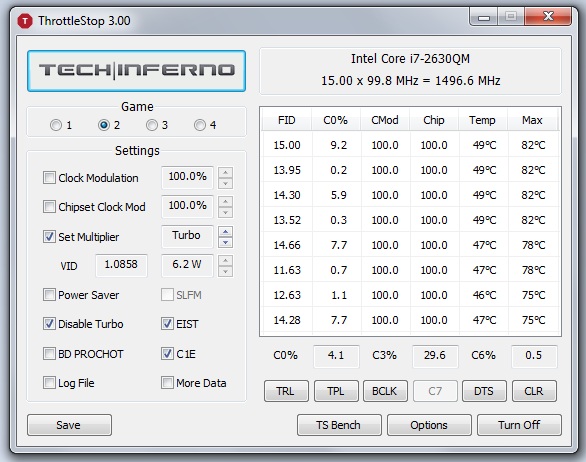Click the TechInferno logo banner
The height and width of the screenshot is (462, 586).
[x=136, y=71]
